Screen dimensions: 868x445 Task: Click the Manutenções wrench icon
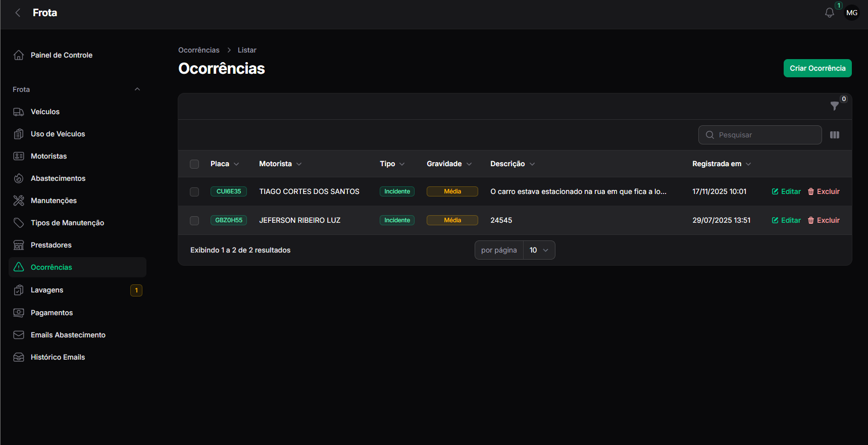click(x=19, y=201)
